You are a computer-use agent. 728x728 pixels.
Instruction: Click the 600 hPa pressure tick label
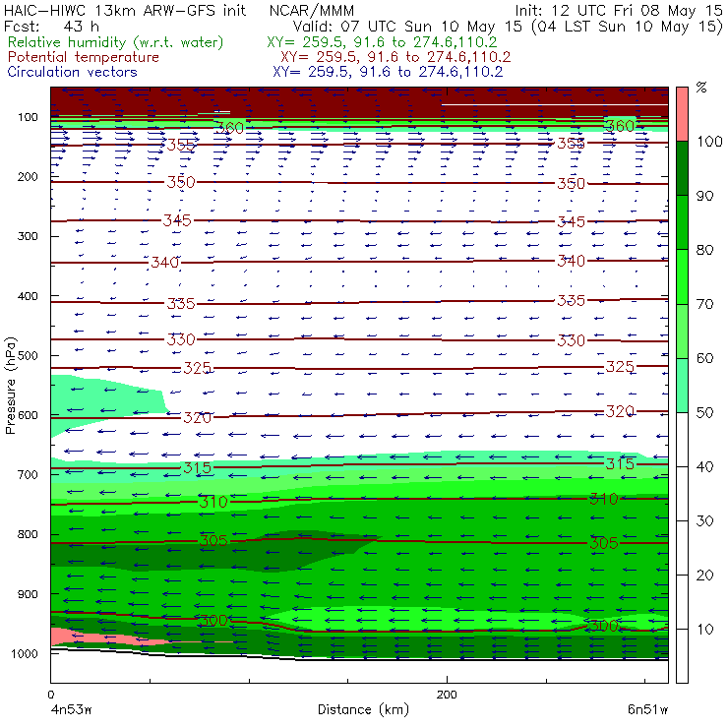point(28,415)
